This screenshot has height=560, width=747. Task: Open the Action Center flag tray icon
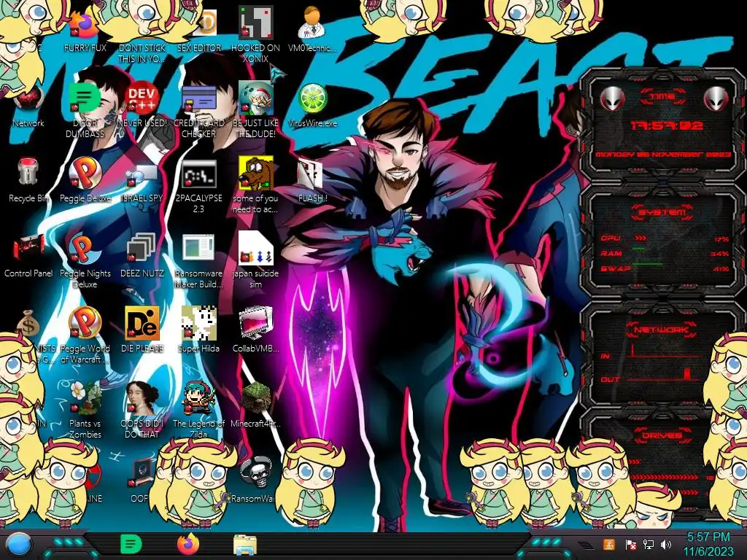[630, 545]
